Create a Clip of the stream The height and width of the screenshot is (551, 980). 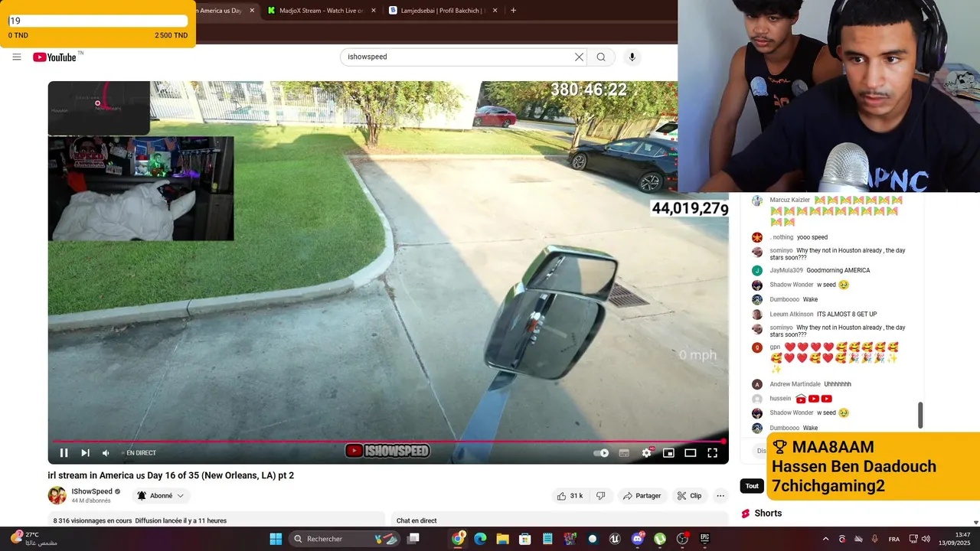tap(689, 496)
